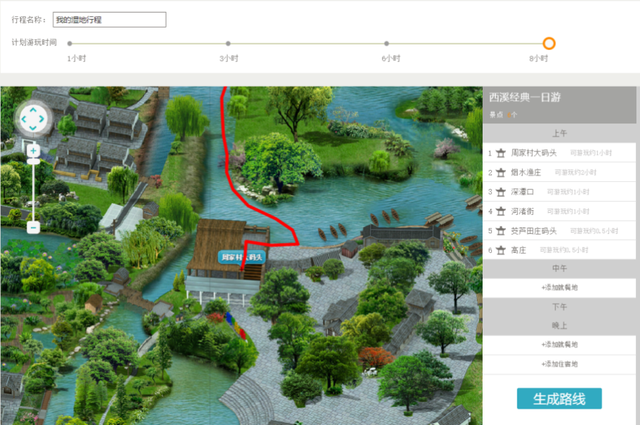Viewport: 640px width, 425px height.
Task: Click the pagoda icon beside 高庄
Action: 500,250
